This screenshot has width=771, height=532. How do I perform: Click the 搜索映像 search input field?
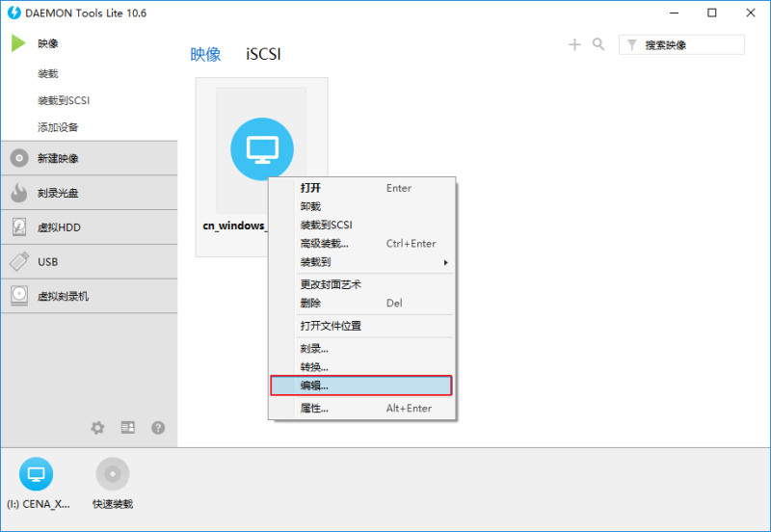(681, 44)
